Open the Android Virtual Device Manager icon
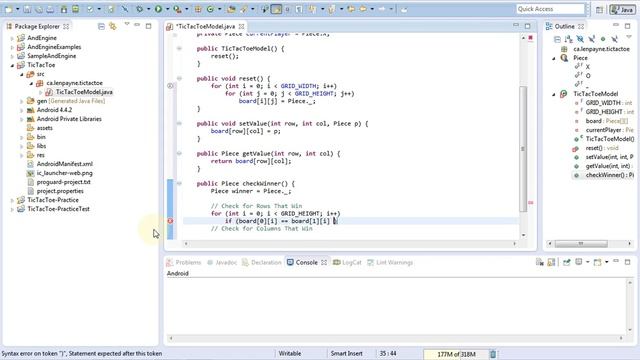The width and height of the screenshot is (640, 360). pos(76,9)
